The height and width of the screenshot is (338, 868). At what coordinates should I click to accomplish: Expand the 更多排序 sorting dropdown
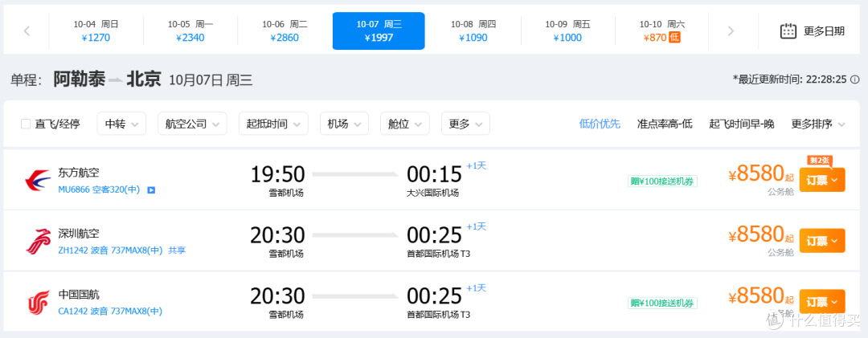tap(818, 124)
